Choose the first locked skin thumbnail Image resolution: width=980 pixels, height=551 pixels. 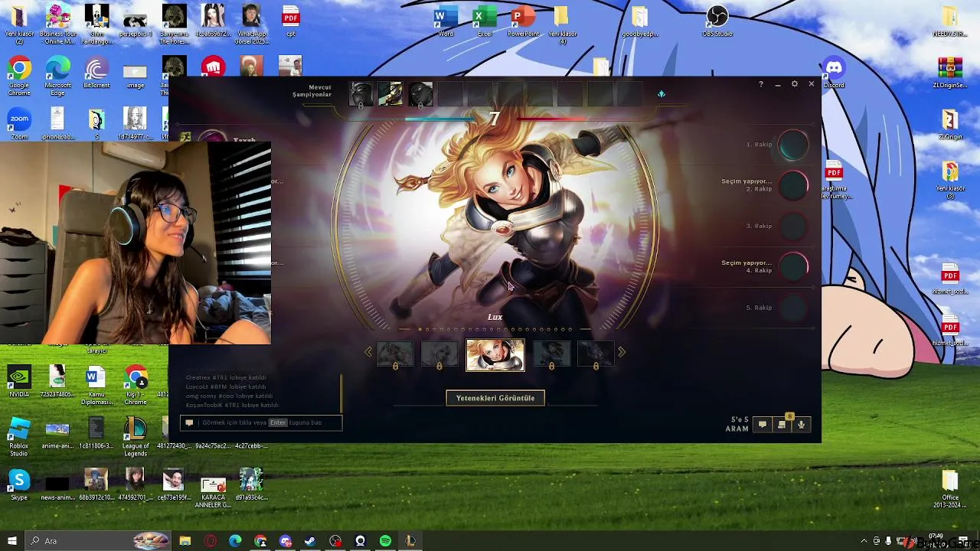[395, 354]
